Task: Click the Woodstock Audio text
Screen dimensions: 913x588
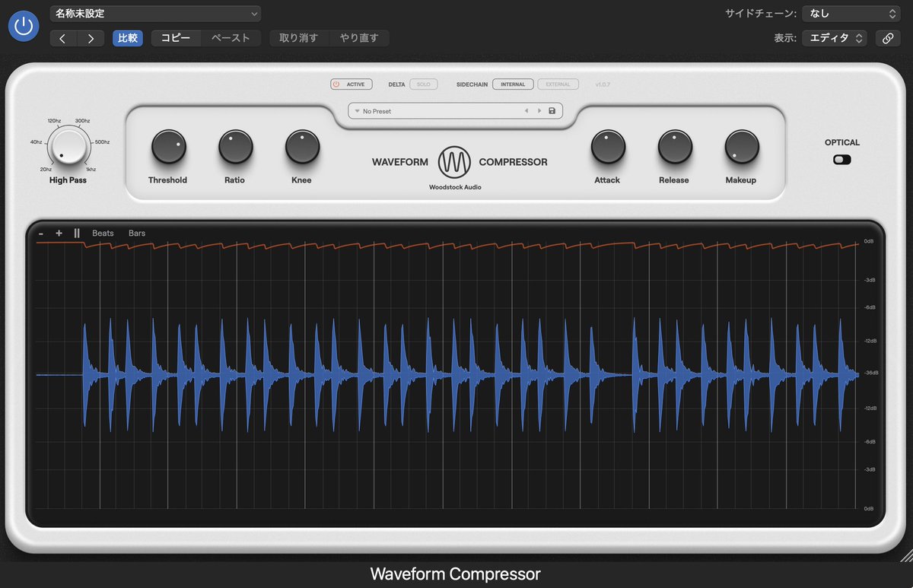Action: pyautogui.click(x=455, y=187)
